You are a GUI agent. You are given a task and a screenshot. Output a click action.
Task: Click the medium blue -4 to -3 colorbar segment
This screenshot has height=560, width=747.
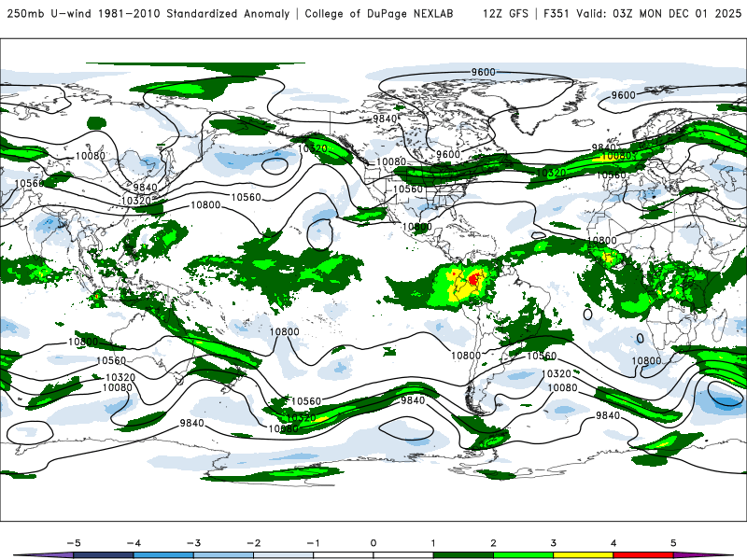pyautogui.click(x=163, y=555)
